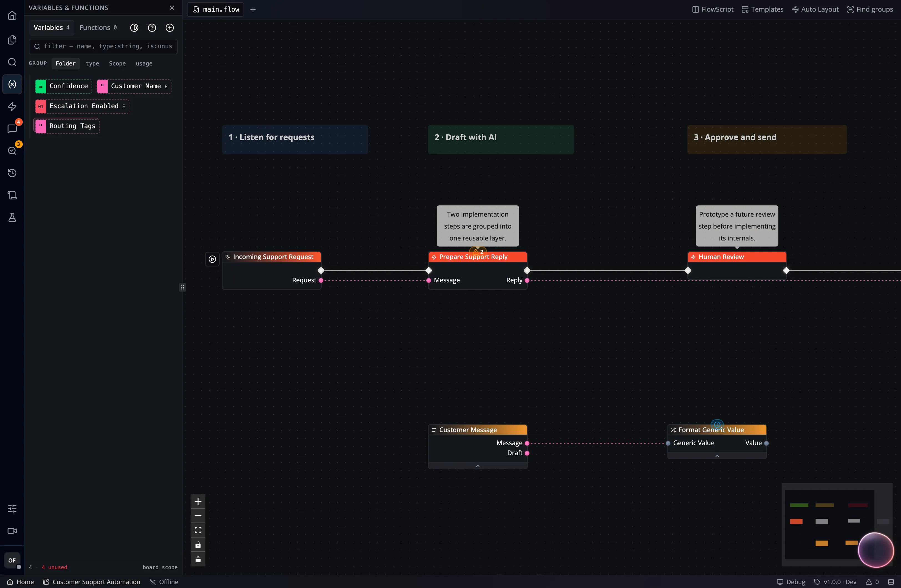Click the export/upload canvas button

198,559
